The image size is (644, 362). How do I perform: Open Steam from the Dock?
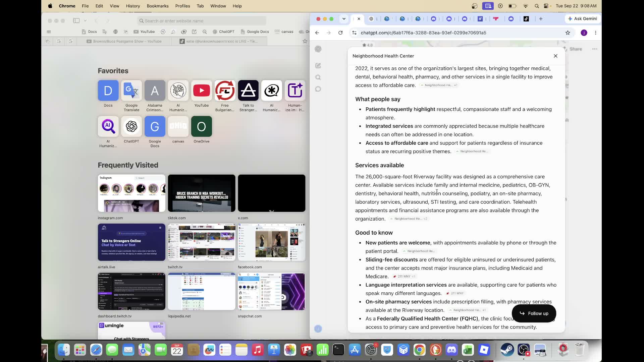pos(507,350)
